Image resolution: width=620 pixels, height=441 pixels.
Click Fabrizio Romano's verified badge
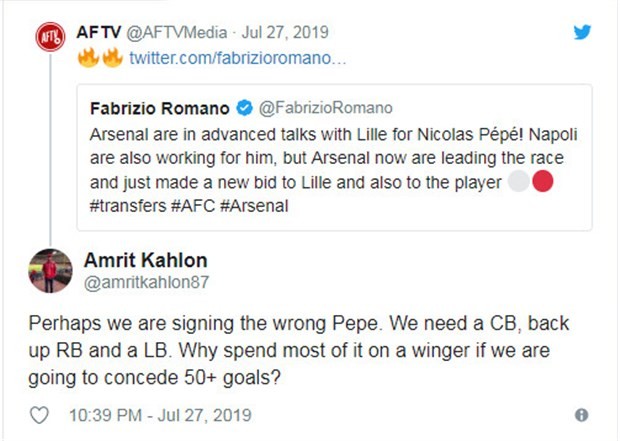coord(244,107)
